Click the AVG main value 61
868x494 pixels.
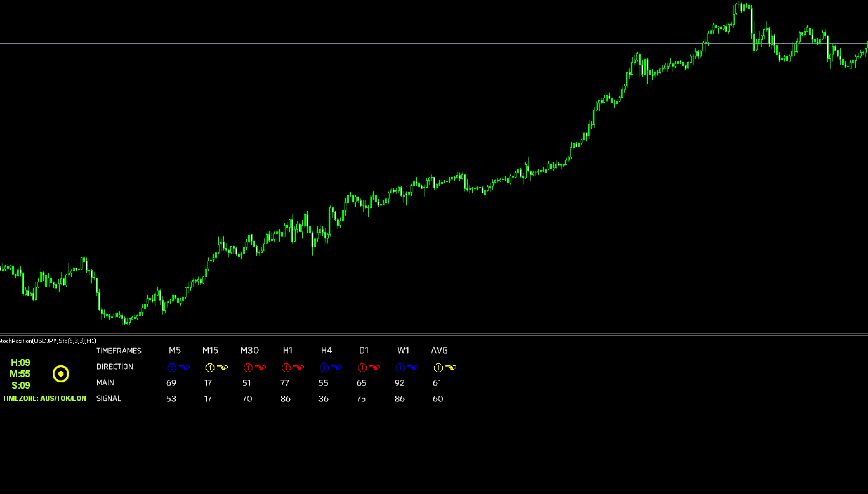pos(437,383)
